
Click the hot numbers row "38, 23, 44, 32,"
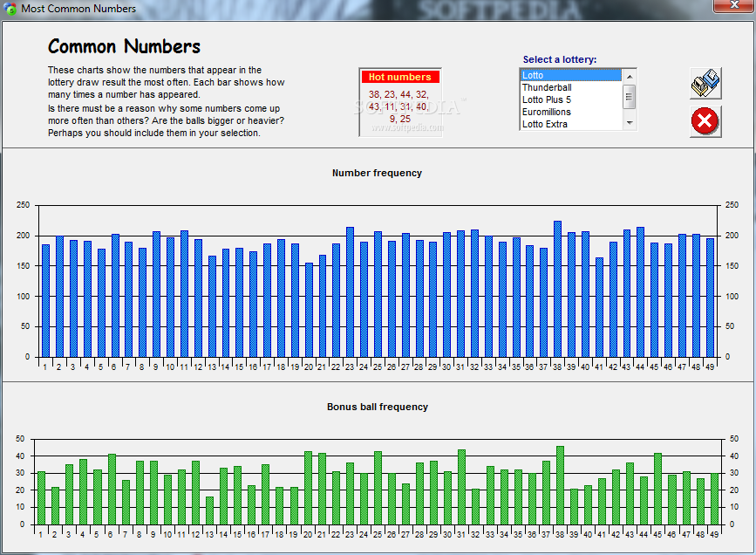coord(398,94)
